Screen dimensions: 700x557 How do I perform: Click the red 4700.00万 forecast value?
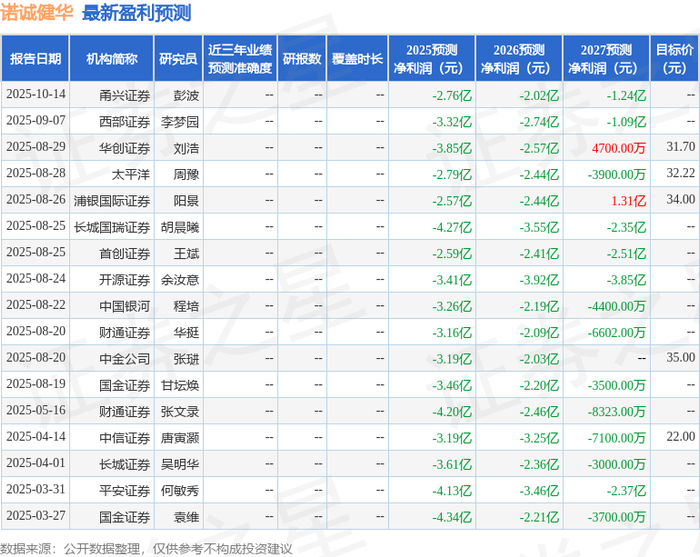(x=619, y=148)
